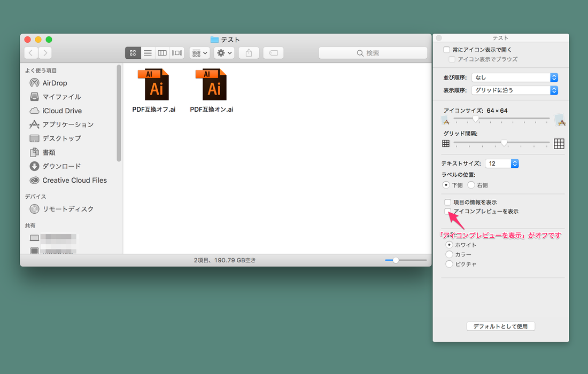Click the デバイス sidebar heading
Viewport: 588px width, 374px height.
pyautogui.click(x=35, y=197)
